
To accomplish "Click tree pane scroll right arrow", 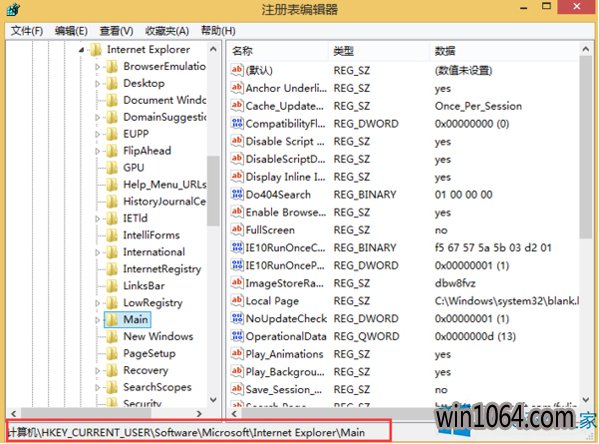I will (x=199, y=413).
